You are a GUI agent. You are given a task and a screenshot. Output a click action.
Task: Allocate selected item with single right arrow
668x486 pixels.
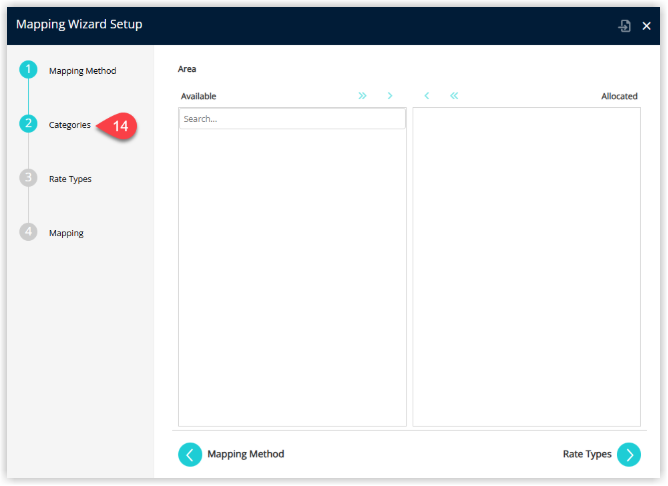pyautogui.click(x=390, y=95)
